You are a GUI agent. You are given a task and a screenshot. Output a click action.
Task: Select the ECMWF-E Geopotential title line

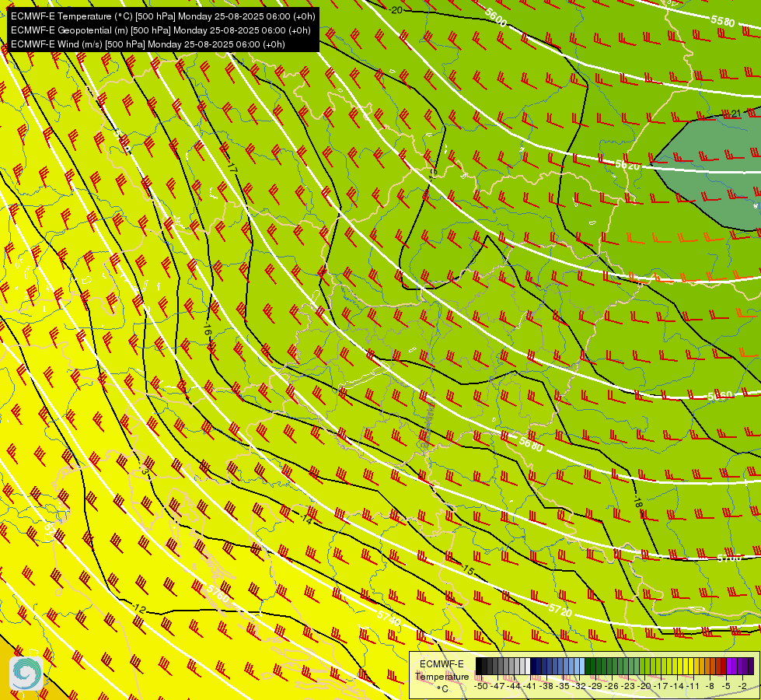coord(161,30)
